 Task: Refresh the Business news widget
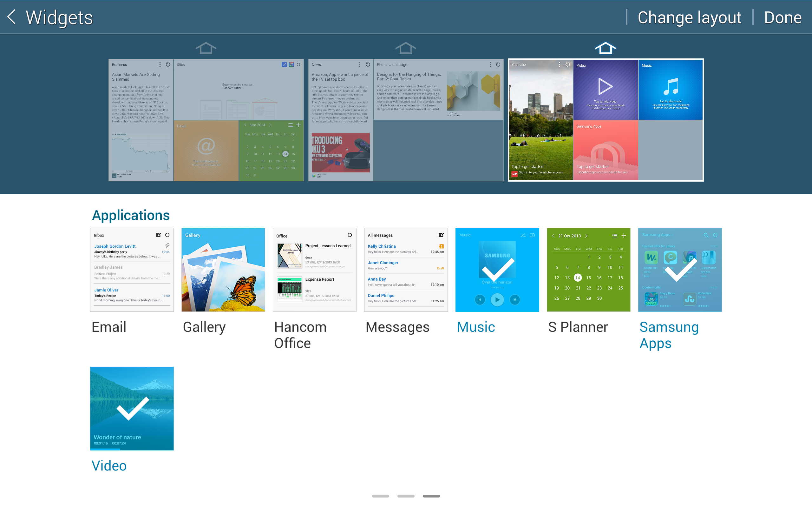tap(168, 64)
